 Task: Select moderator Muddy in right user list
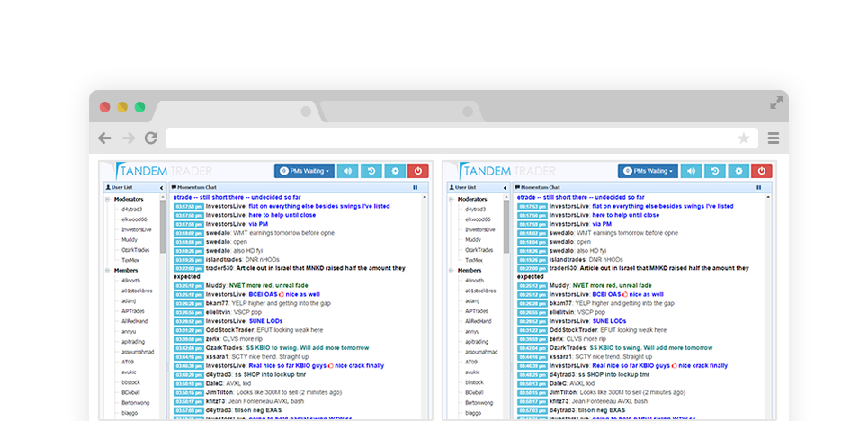473,240
